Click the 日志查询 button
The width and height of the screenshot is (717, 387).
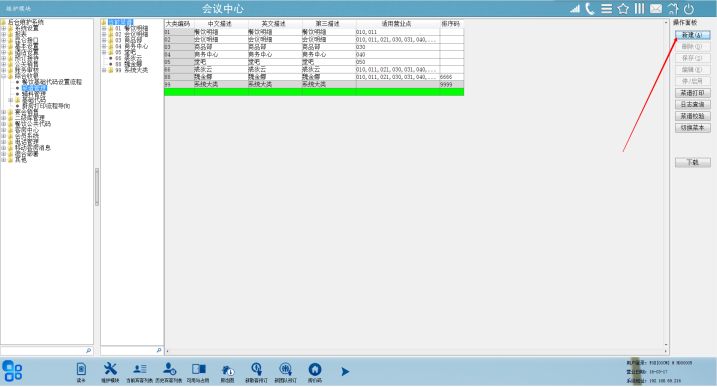click(x=692, y=104)
